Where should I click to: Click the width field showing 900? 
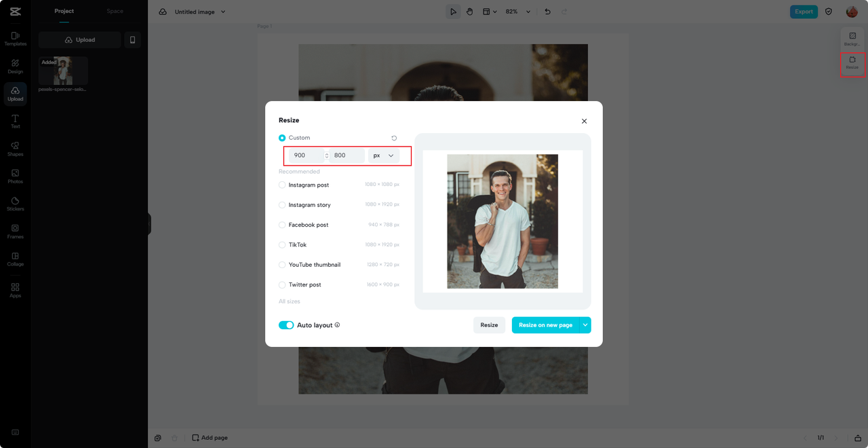point(307,155)
